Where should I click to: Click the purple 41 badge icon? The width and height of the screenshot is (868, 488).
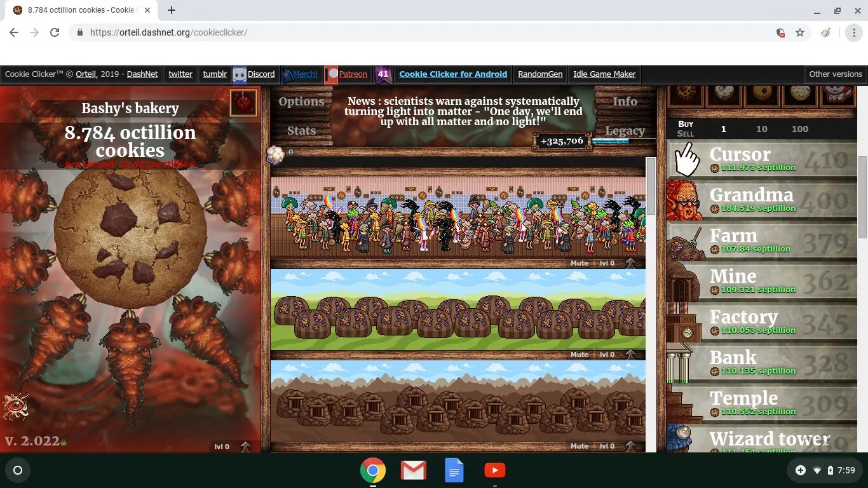pos(383,74)
